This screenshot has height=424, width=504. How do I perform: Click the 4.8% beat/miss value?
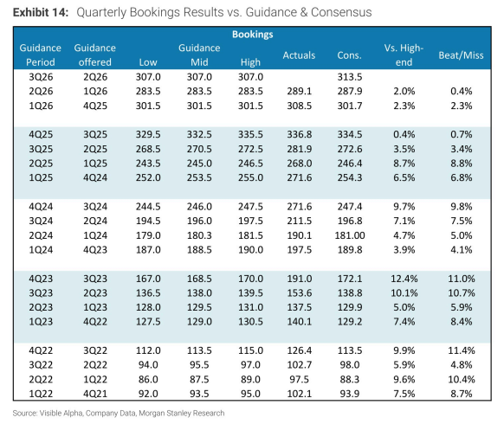point(462,365)
